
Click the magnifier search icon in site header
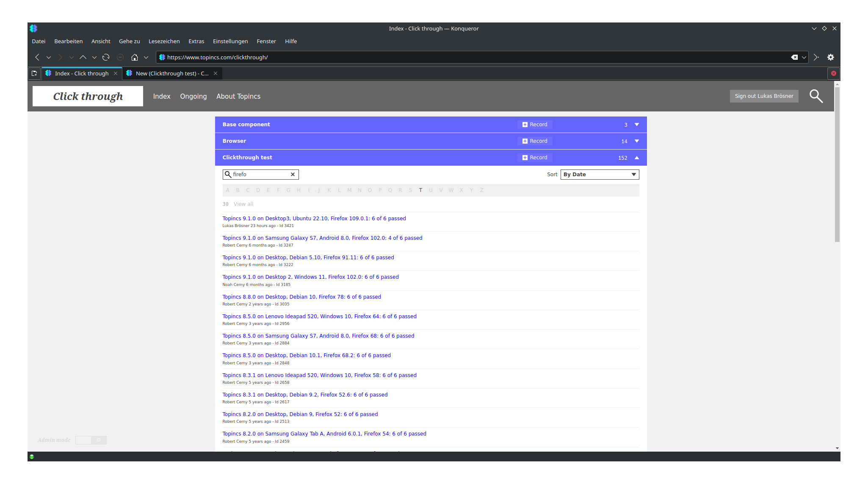tap(816, 96)
